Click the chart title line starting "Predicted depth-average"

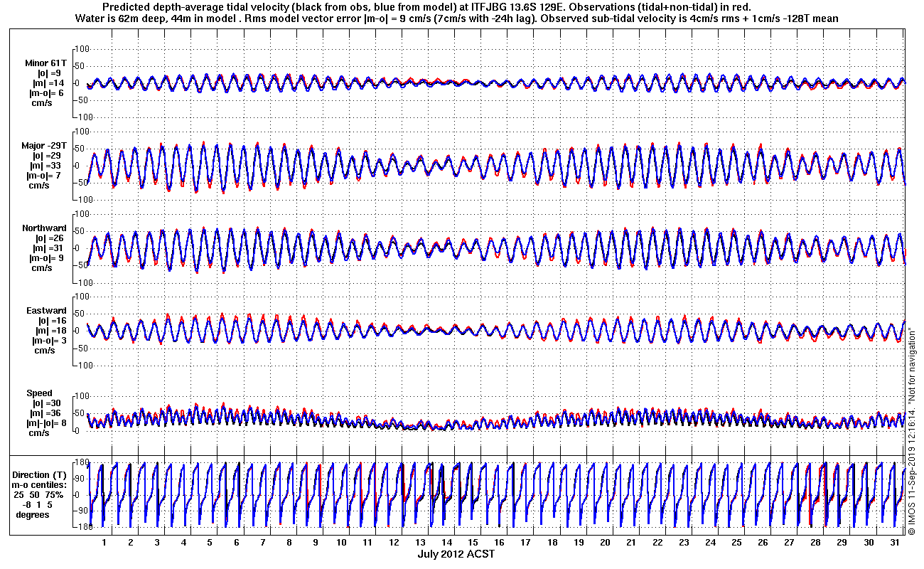coord(427,6)
